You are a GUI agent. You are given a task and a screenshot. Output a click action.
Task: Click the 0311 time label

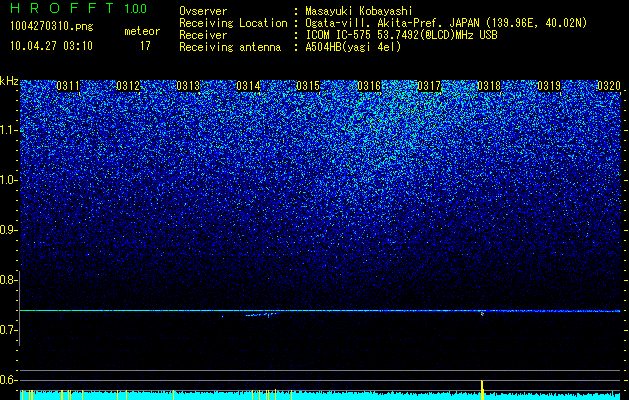click(68, 86)
